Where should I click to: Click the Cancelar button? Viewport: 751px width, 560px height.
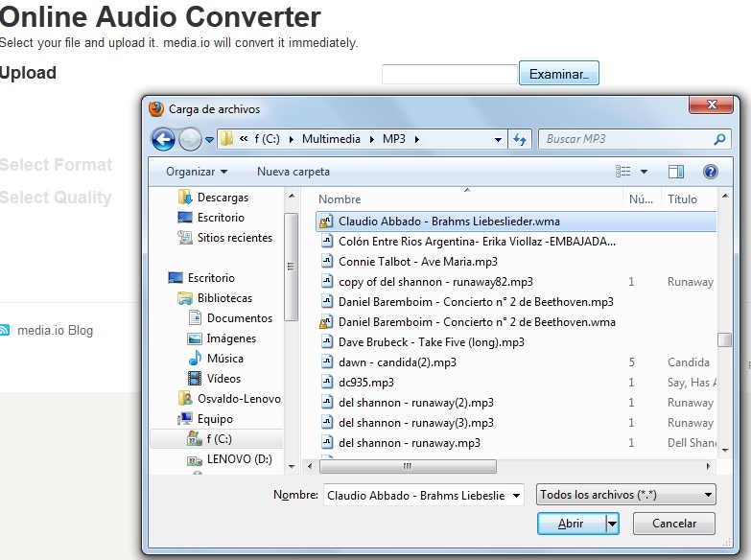(x=674, y=524)
